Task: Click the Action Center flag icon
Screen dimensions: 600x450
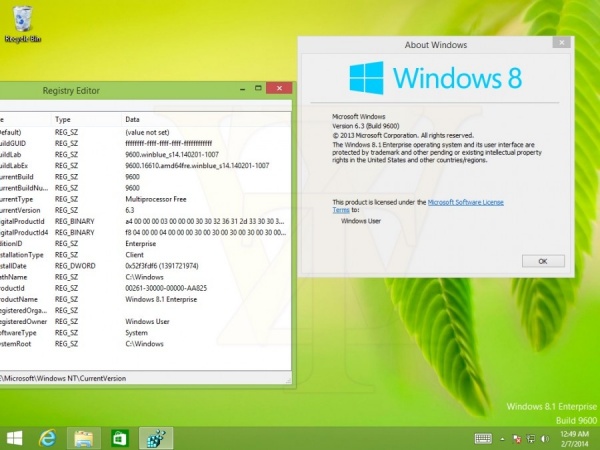Action: pyautogui.click(x=517, y=438)
